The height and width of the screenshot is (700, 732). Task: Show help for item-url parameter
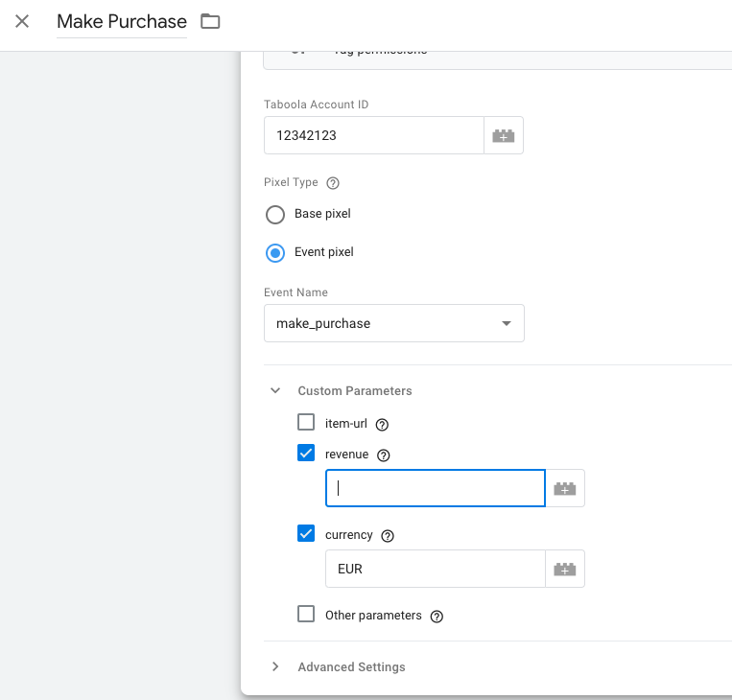tap(382, 425)
